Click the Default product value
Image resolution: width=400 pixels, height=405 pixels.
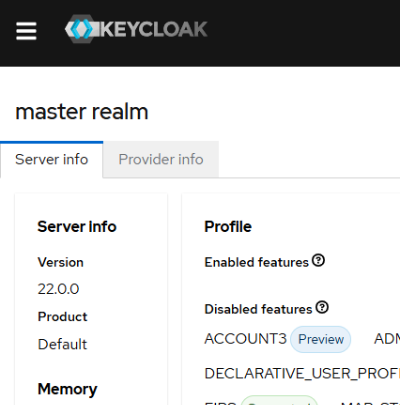(x=62, y=344)
